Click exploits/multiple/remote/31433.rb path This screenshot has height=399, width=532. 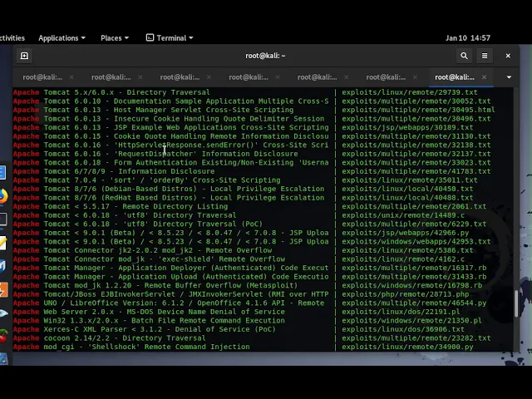414,277
